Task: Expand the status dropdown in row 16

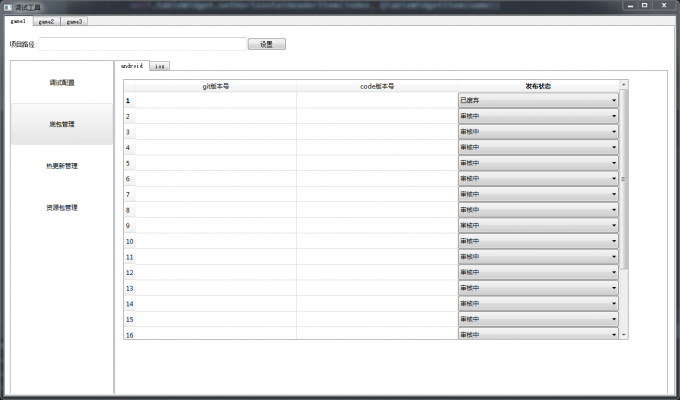Action: 538,333
